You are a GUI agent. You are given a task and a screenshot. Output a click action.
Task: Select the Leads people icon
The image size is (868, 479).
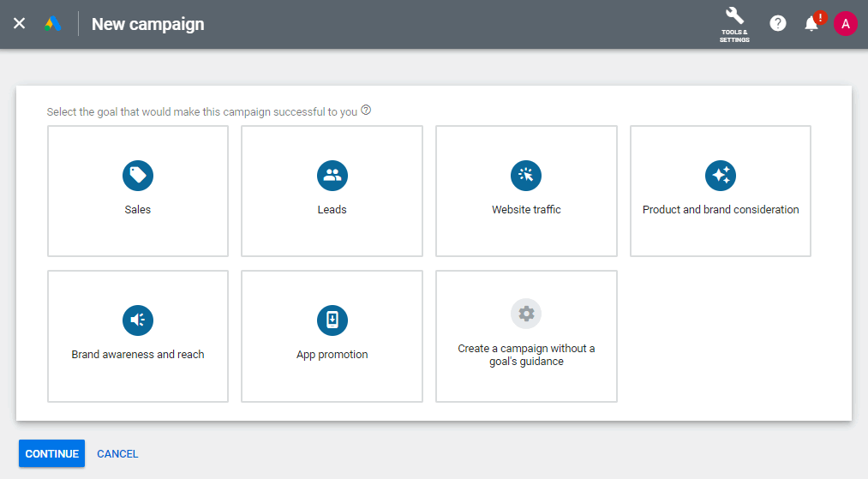pos(332,176)
